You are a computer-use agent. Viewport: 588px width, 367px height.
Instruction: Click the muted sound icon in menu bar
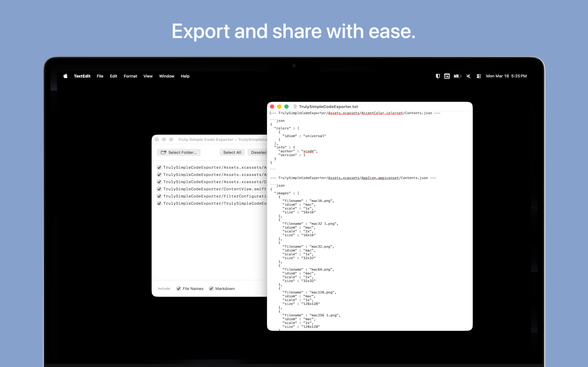pos(468,76)
